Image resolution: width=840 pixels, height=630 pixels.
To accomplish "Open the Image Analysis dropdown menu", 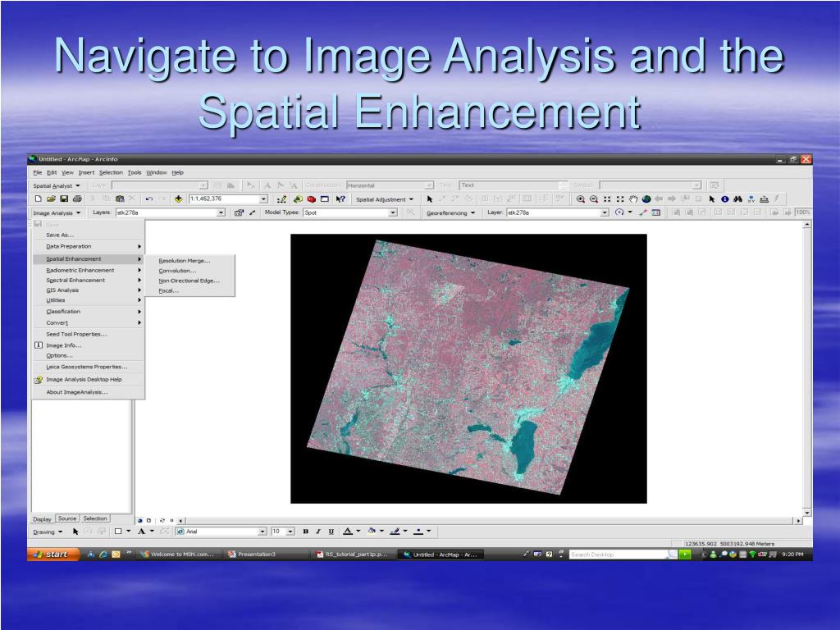I will 57,212.
